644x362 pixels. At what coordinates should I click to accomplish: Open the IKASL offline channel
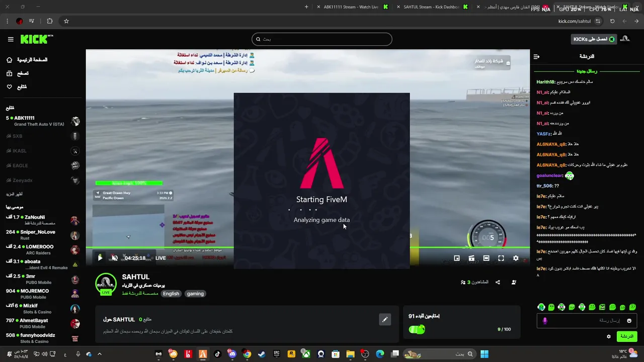(x=43, y=151)
